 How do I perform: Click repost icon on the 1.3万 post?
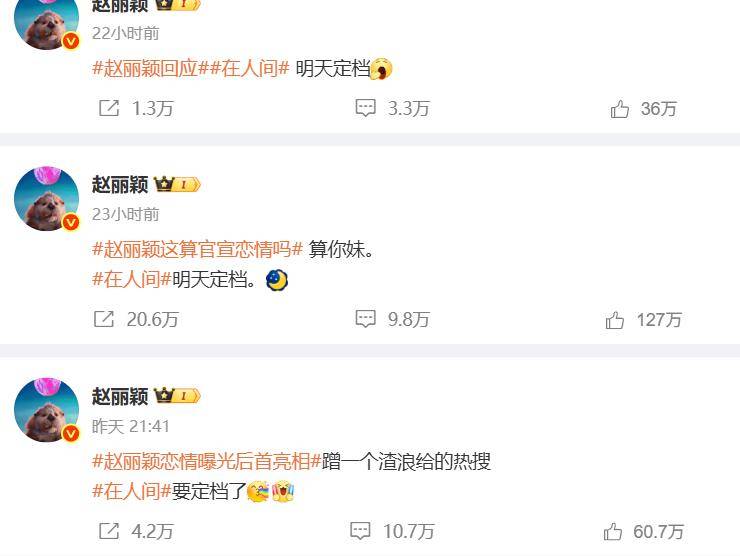pos(109,108)
